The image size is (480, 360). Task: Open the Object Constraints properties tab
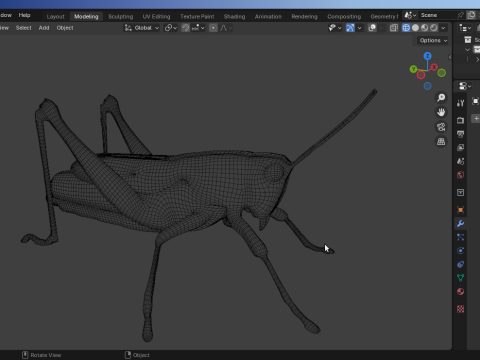(461, 264)
